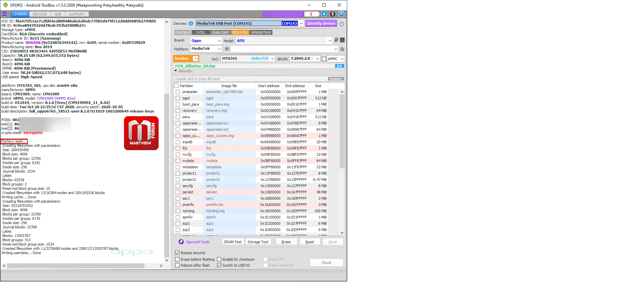Screen dimensions: 644x297
Task: Run the Storage Test
Action: [258, 242]
